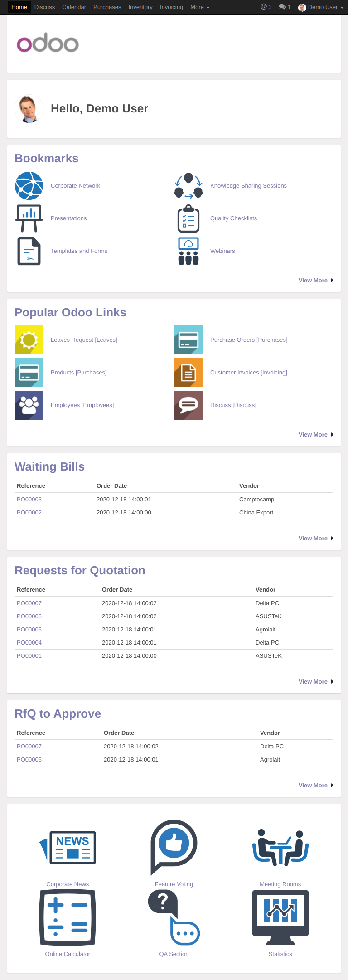Switch to the Inventory menu
Viewport: 348px width, 980px height.
[x=140, y=7]
